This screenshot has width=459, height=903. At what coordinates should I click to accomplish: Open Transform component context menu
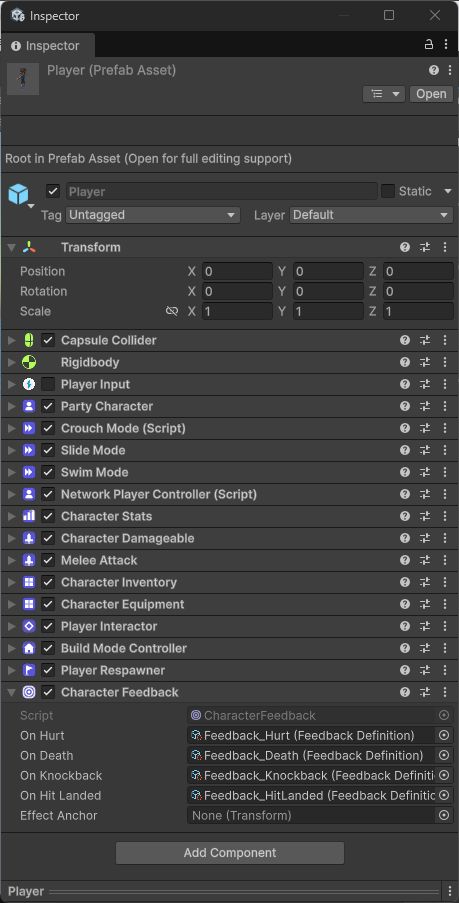click(445, 247)
